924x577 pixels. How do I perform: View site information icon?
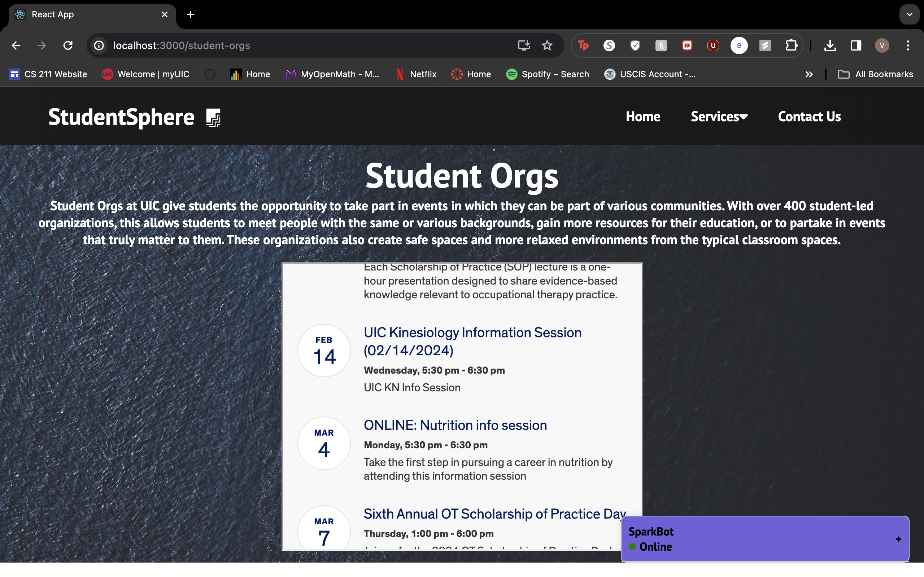99,45
